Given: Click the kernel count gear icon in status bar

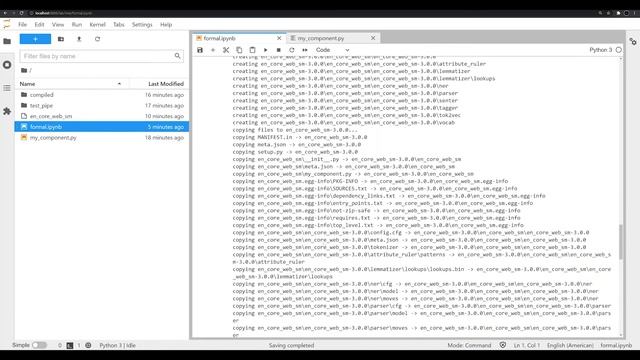Looking at the screenshot, I should (x=88, y=345).
